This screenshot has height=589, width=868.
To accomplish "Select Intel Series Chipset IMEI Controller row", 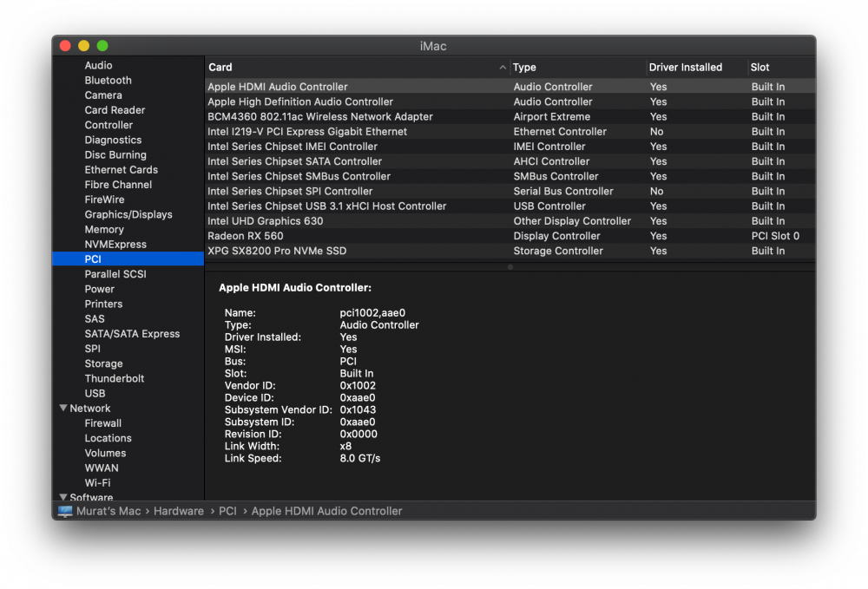I will point(510,147).
